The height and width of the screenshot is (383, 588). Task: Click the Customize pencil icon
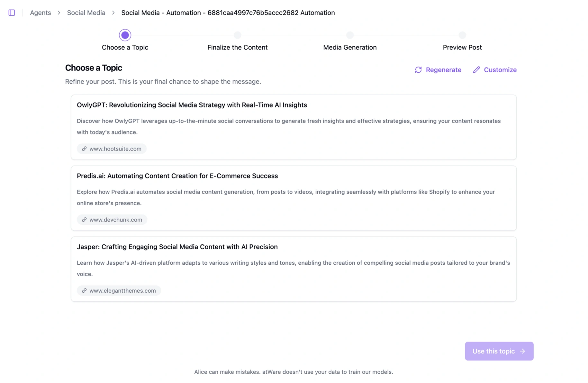(x=476, y=70)
